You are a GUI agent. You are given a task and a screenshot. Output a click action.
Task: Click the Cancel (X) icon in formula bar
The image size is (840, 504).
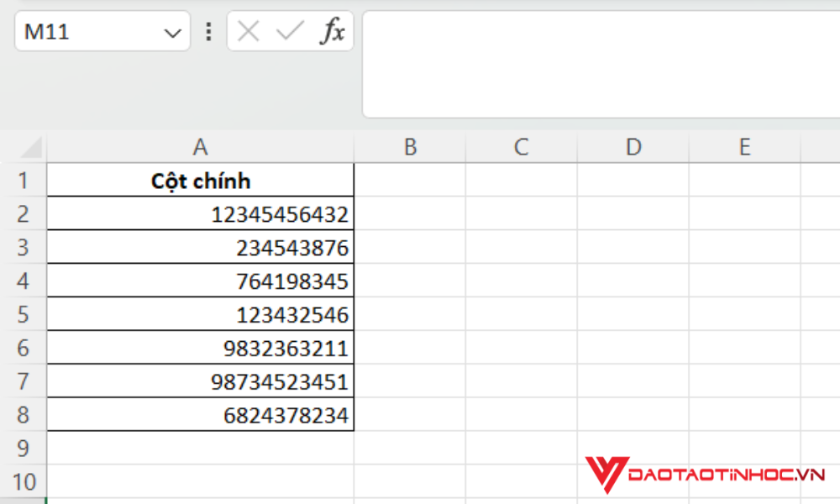(x=248, y=31)
